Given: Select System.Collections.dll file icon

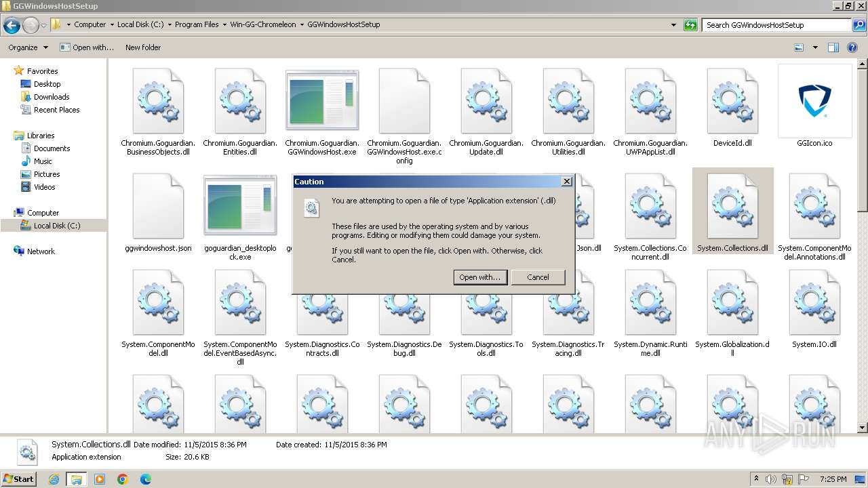Looking at the screenshot, I should pyautogui.click(x=732, y=206).
